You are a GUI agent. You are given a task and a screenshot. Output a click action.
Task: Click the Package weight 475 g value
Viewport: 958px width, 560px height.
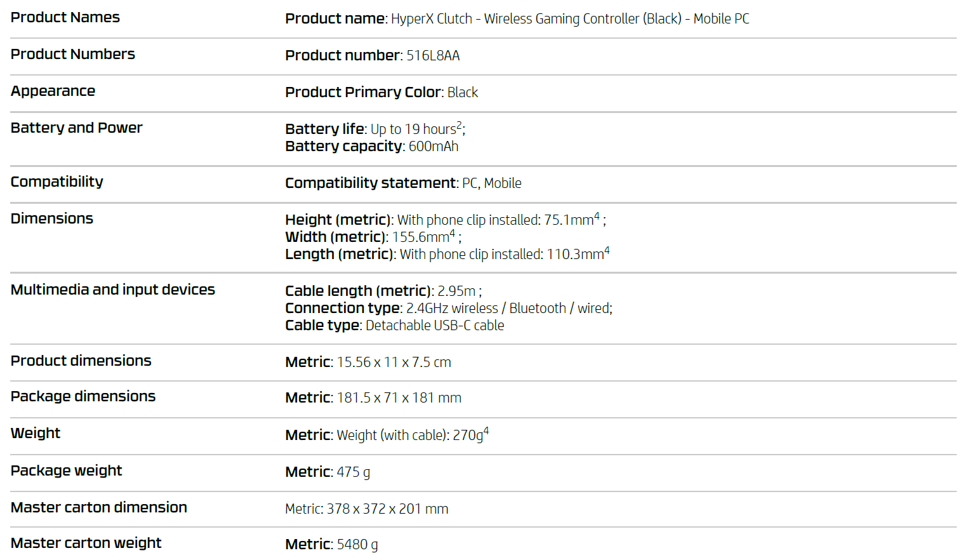tap(353, 472)
